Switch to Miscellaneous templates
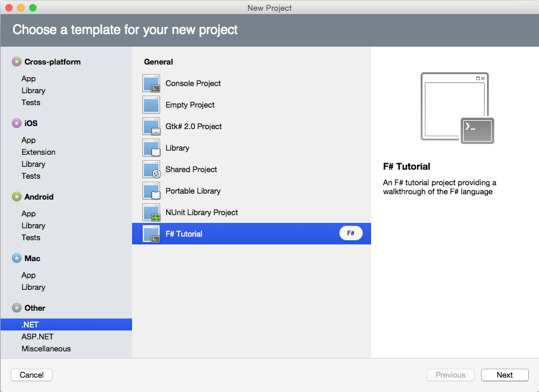The image size is (539, 392). (x=47, y=348)
